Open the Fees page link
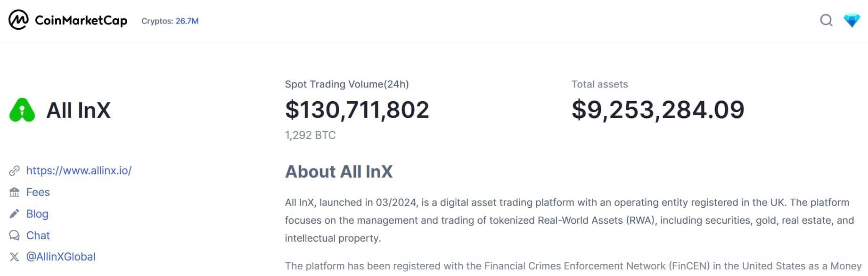 click(38, 192)
